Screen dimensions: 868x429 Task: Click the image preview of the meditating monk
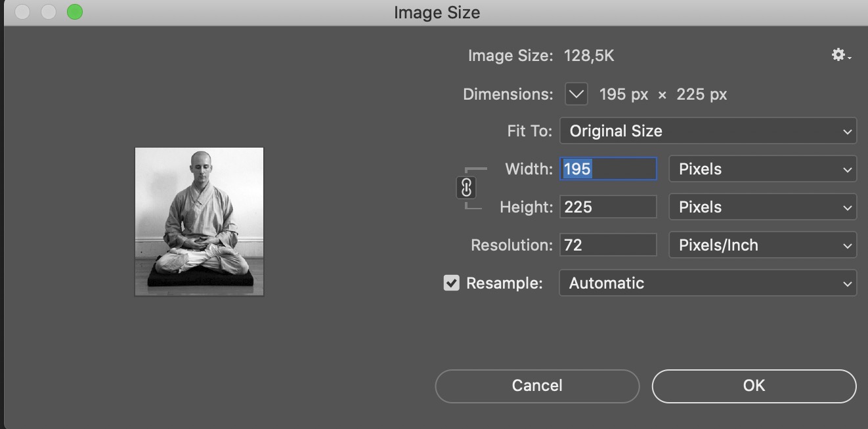(199, 221)
